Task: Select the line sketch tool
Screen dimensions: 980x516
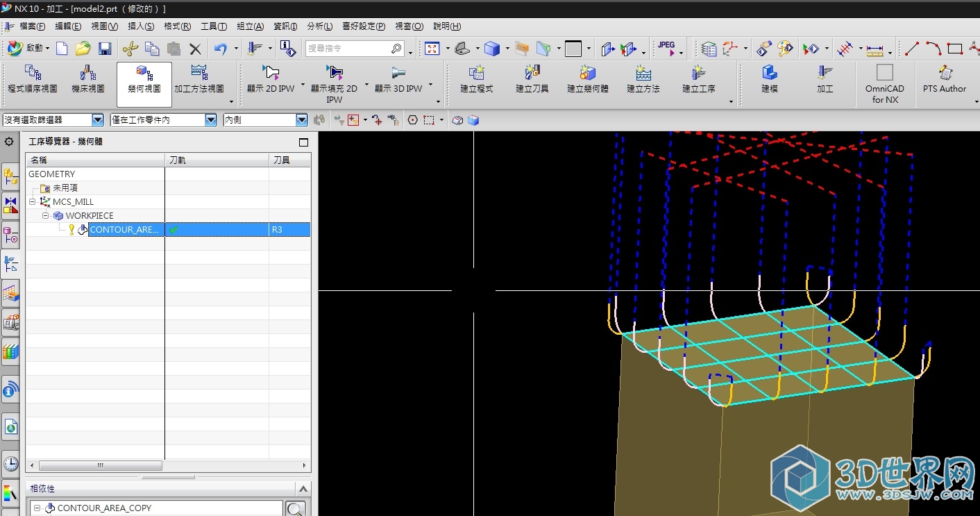Action: (912, 49)
